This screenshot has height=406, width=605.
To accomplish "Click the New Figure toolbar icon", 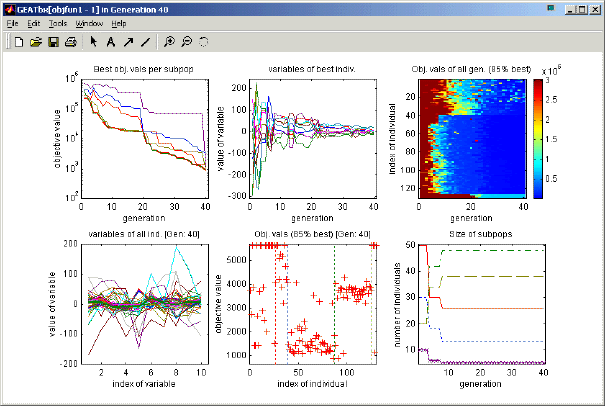I will [x=19, y=42].
